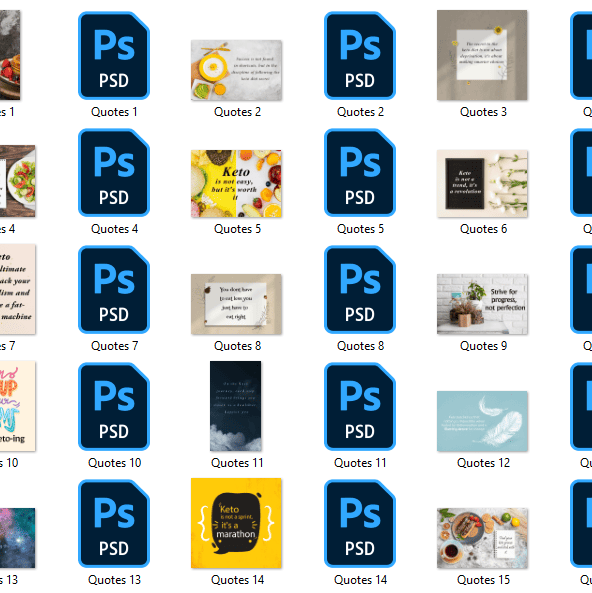Viewport: 592px width, 593px height.
Task: Click 'Quotes 5' label under the fruit thumbnail
Action: click(237, 229)
